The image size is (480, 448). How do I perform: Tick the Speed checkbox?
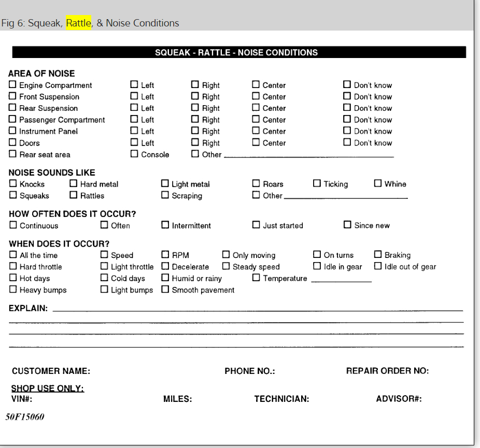tap(104, 255)
